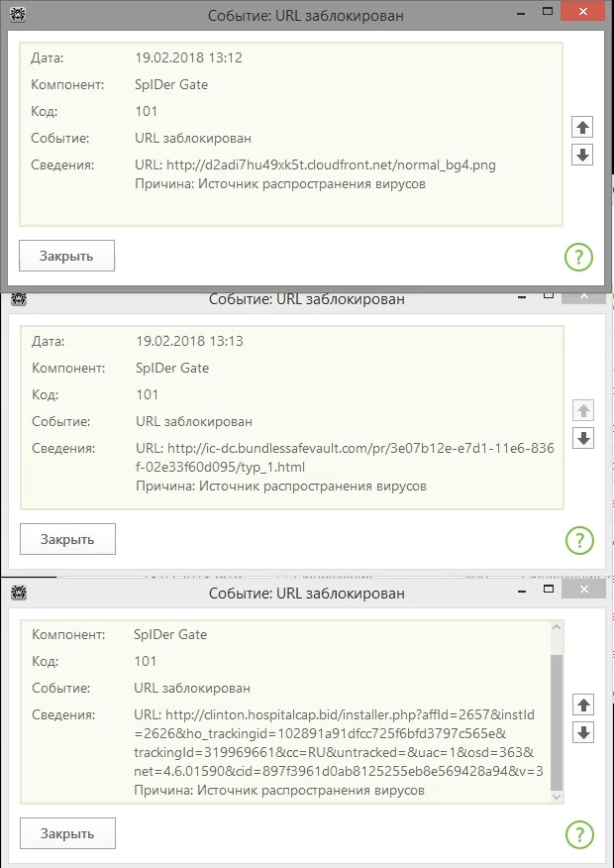Show previous event in the hospitalcap dialog
The height and width of the screenshot is (868, 614).
pos(582,705)
